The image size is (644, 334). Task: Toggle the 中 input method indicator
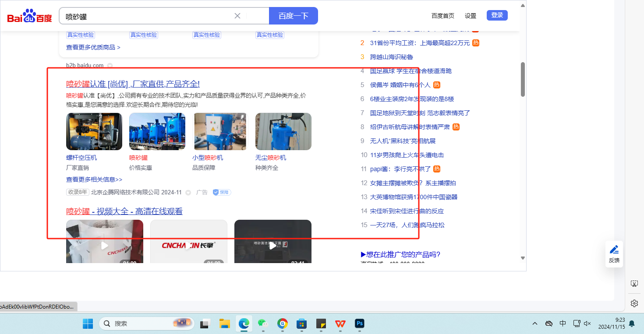[x=563, y=323]
